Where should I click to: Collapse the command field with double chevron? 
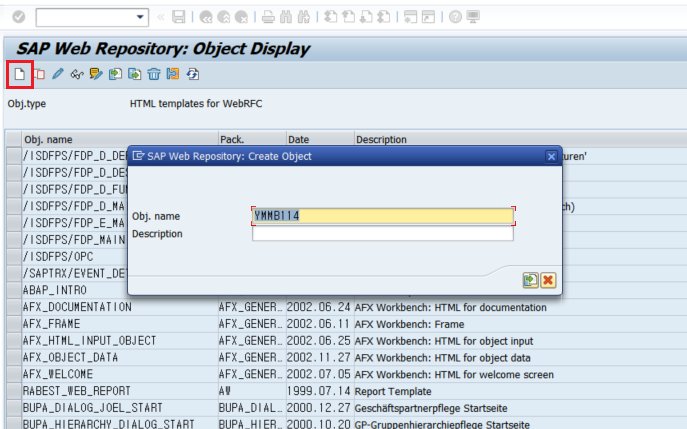(161, 17)
